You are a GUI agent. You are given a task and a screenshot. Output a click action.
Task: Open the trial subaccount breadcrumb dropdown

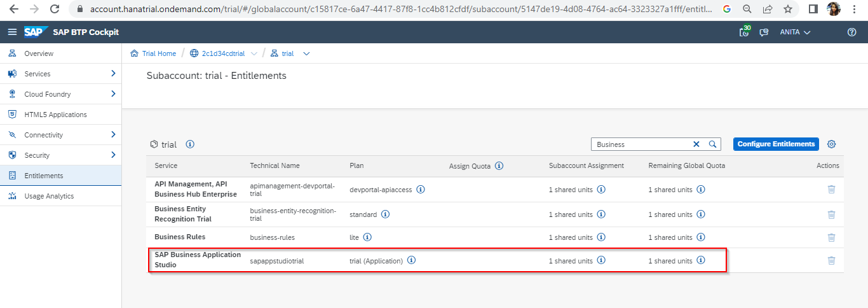(306, 53)
